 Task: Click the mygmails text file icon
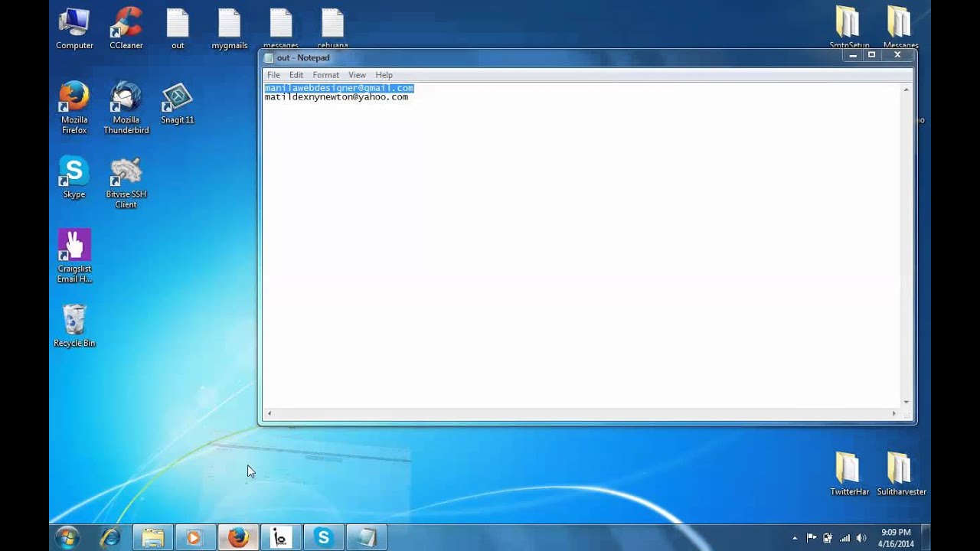[229, 25]
